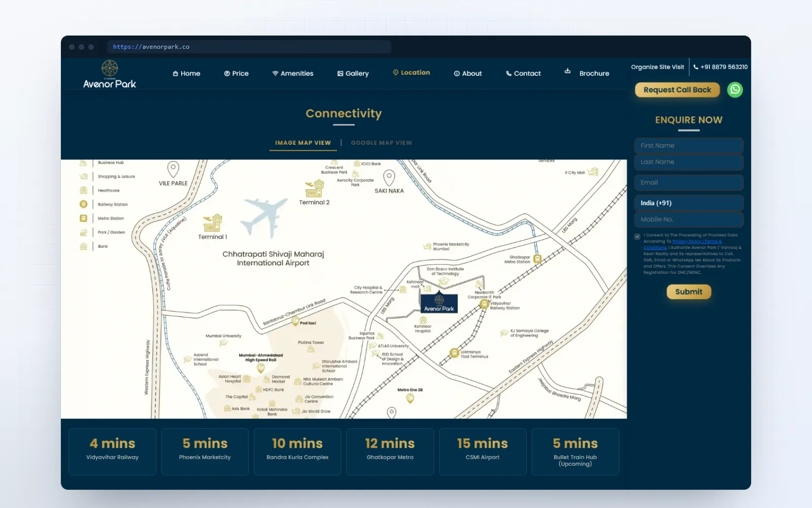Click the First Name field
This screenshot has width=812, height=508.
pyautogui.click(x=689, y=145)
